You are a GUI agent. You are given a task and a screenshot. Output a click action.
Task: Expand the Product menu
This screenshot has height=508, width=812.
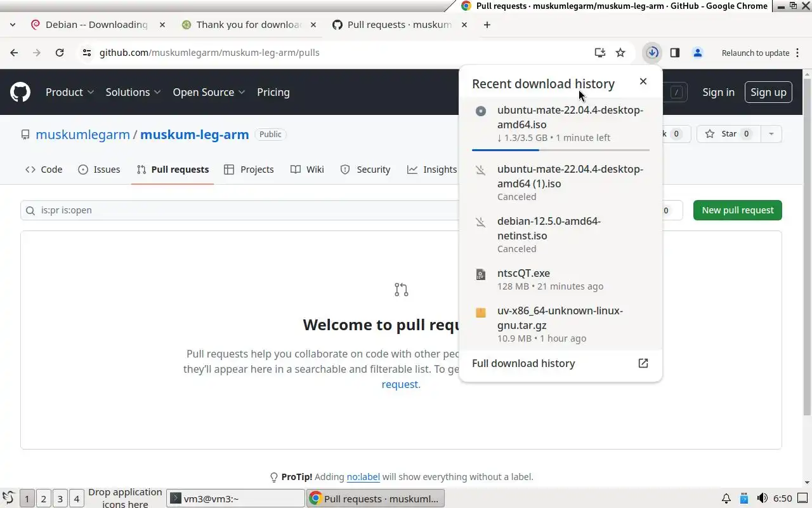(x=70, y=92)
